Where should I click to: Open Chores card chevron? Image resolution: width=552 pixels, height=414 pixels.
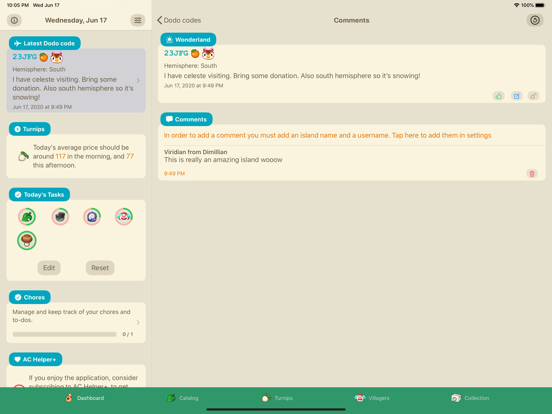pos(138,322)
